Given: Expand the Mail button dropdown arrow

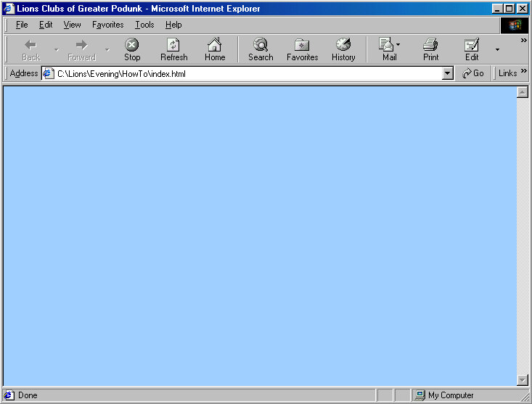Looking at the screenshot, I should pyautogui.click(x=398, y=44).
